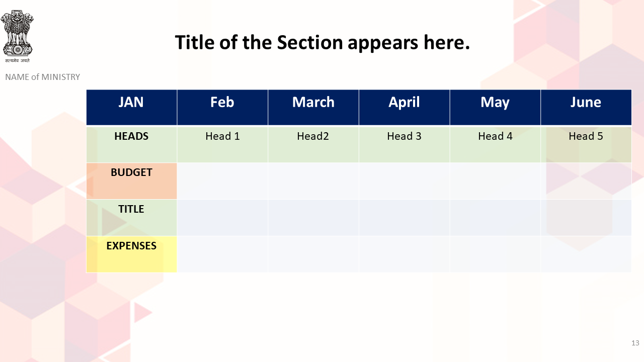Screen dimensions: 644x362
Task: Click the yellow EXPENSES cell
Action: (x=131, y=254)
